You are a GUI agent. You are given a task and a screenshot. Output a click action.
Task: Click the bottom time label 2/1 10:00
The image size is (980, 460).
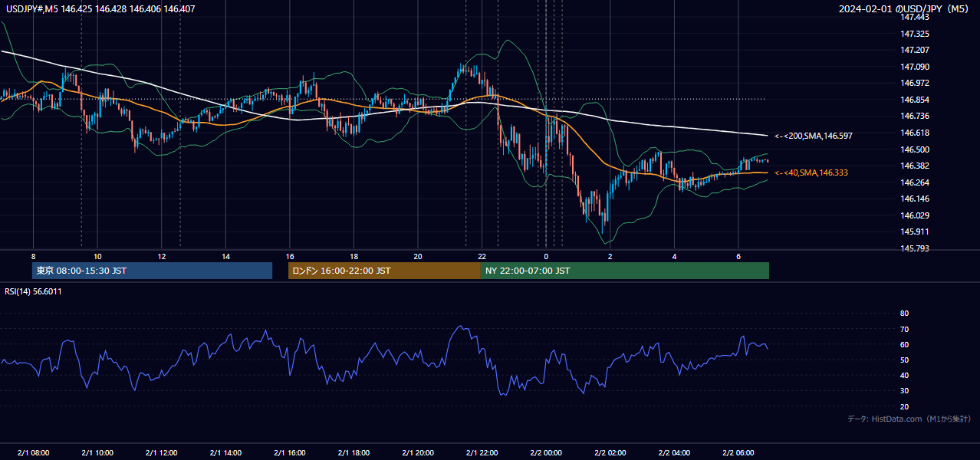pos(97,452)
